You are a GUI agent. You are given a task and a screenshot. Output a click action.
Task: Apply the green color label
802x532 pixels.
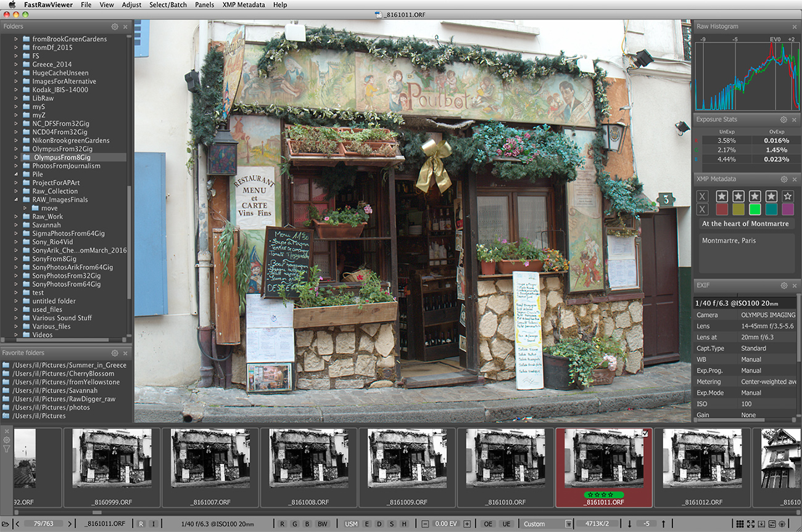754,210
